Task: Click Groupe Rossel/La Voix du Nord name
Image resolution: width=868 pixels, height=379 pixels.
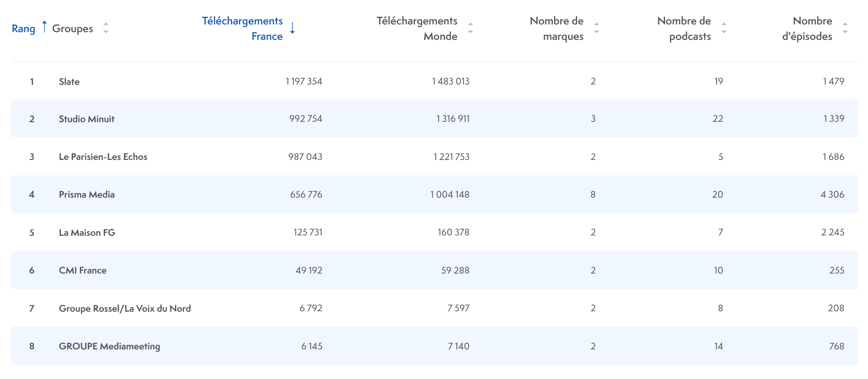Action: point(125,308)
